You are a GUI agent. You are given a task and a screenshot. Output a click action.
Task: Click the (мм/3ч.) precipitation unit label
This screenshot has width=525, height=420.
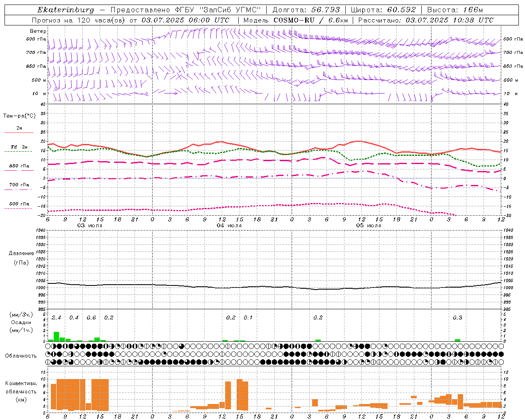pyautogui.click(x=21, y=315)
